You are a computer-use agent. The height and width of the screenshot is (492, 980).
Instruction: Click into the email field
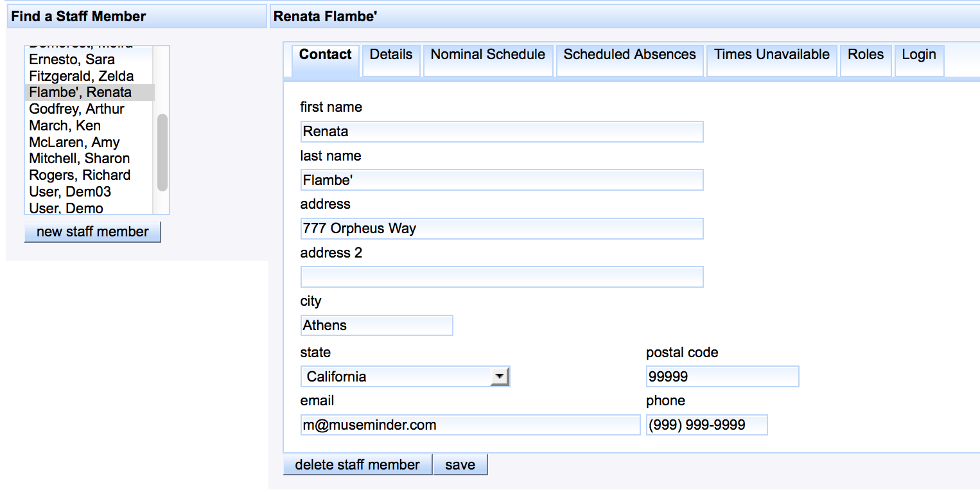click(470, 425)
